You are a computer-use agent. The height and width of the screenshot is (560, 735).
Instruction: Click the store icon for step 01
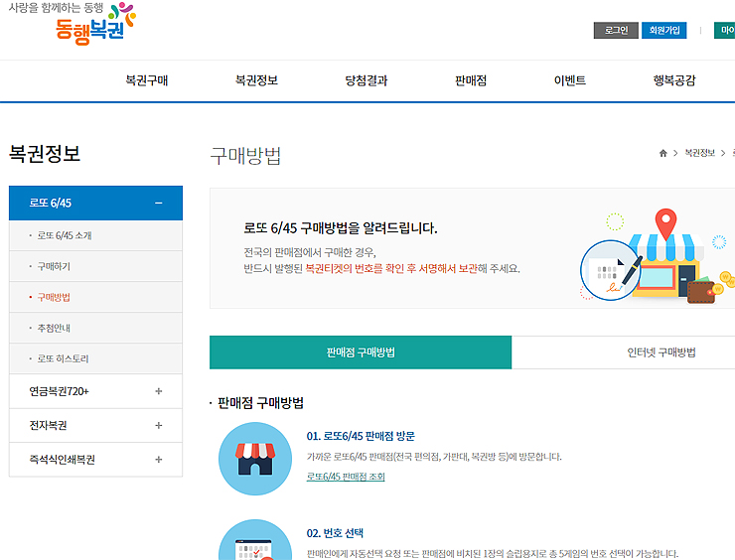click(x=255, y=459)
